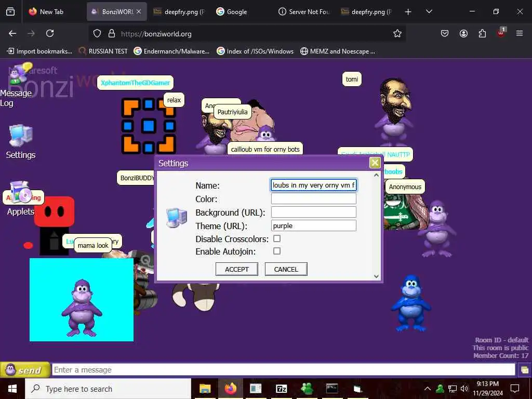Click the Type here to search box

click(x=108, y=389)
